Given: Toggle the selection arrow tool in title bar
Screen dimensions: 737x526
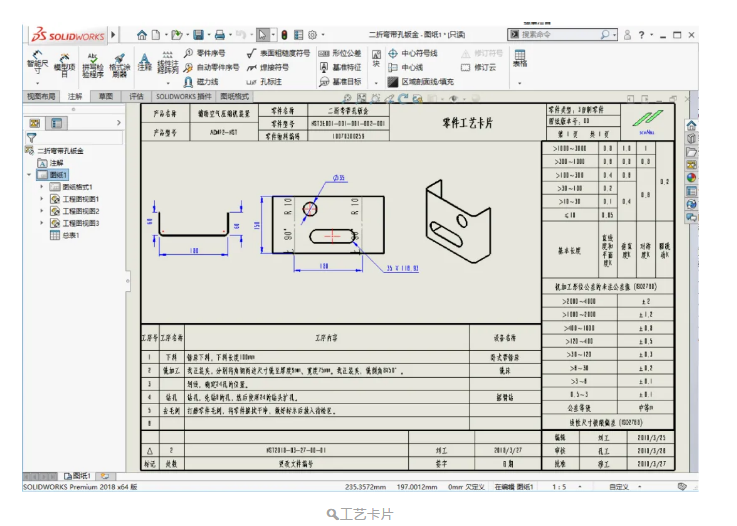Looking at the screenshot, I should [262, 34].
